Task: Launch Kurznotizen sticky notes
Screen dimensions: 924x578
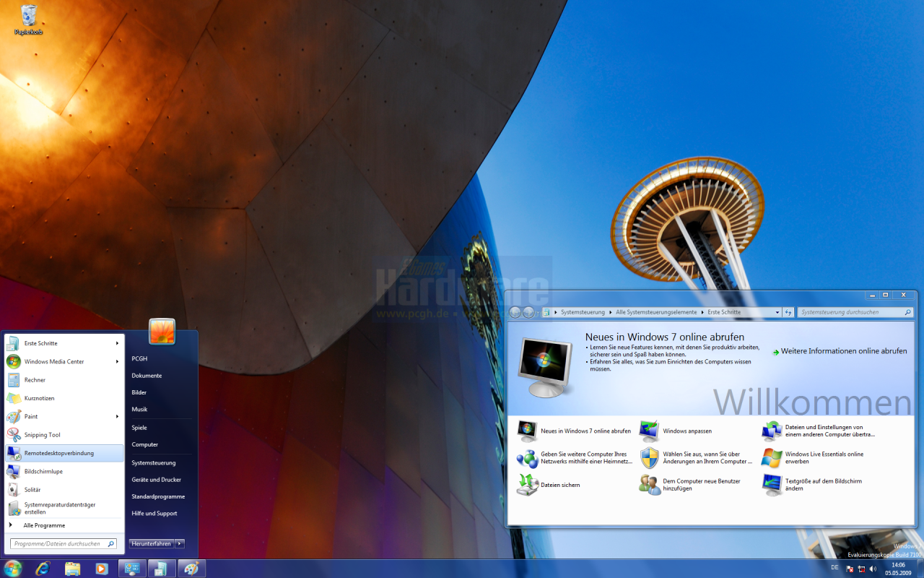Action: pos(64,398)
